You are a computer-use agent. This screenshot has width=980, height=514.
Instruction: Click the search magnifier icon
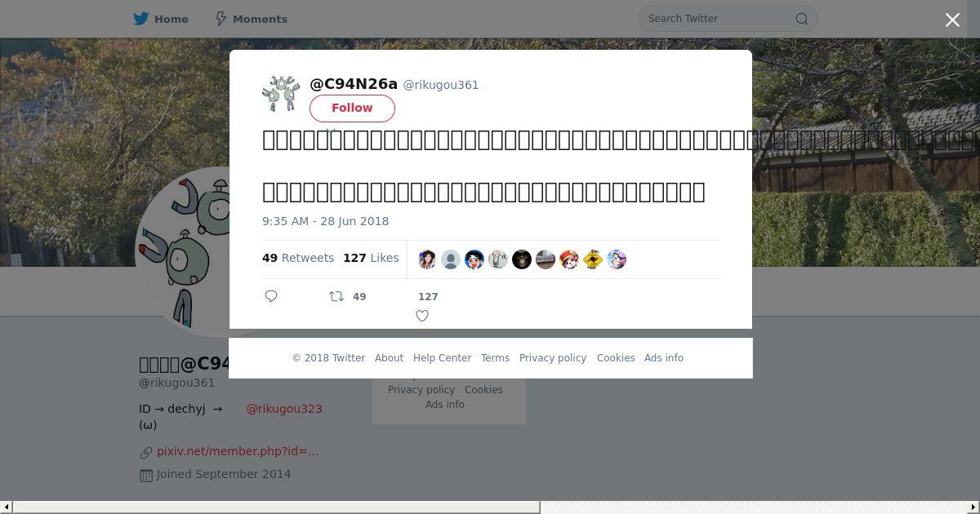tap(802, 19)
